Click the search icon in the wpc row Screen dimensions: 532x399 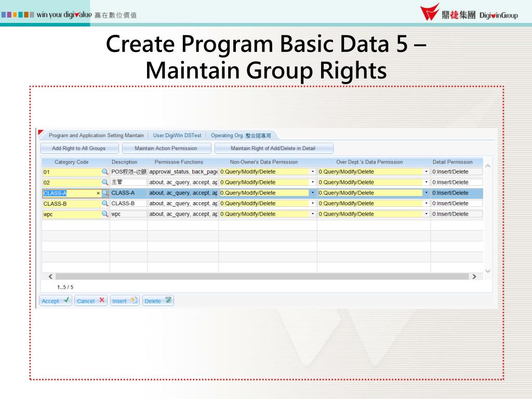click(x=105, y=214)
